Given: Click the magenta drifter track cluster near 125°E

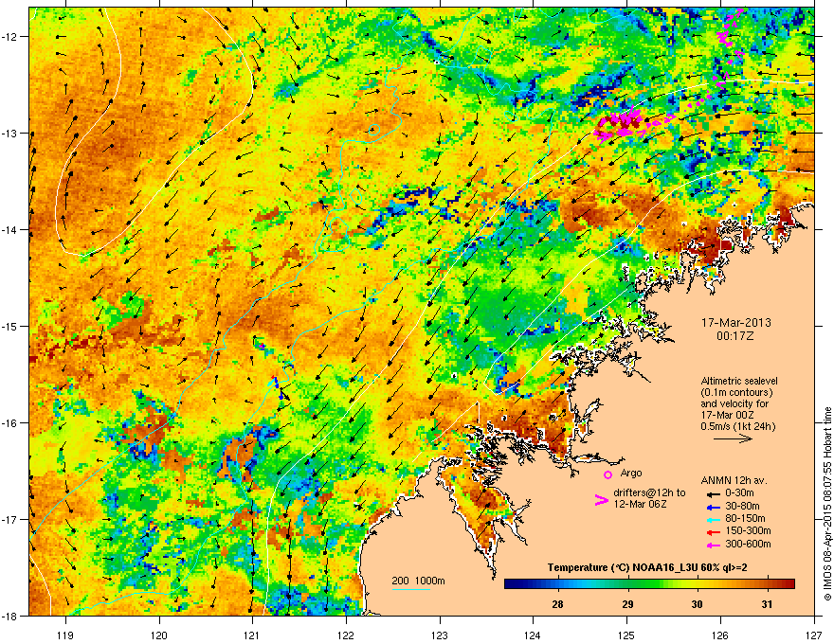Looking at the screenshot, I should [x=620, y=125].
